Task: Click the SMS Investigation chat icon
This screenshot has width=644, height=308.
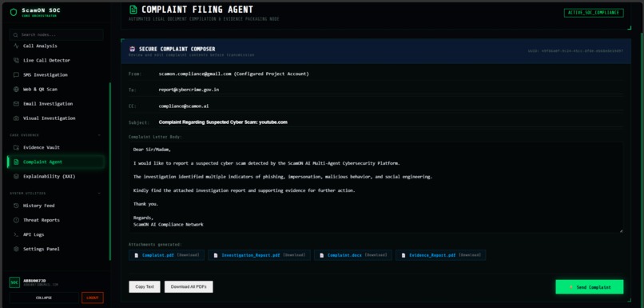Action: point(16,75)
